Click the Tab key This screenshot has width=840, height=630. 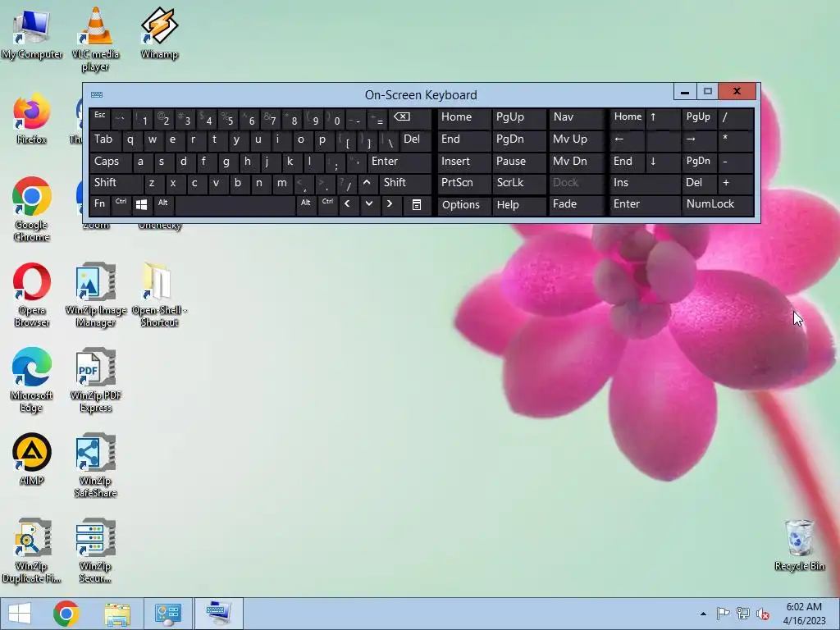(105, 139)
